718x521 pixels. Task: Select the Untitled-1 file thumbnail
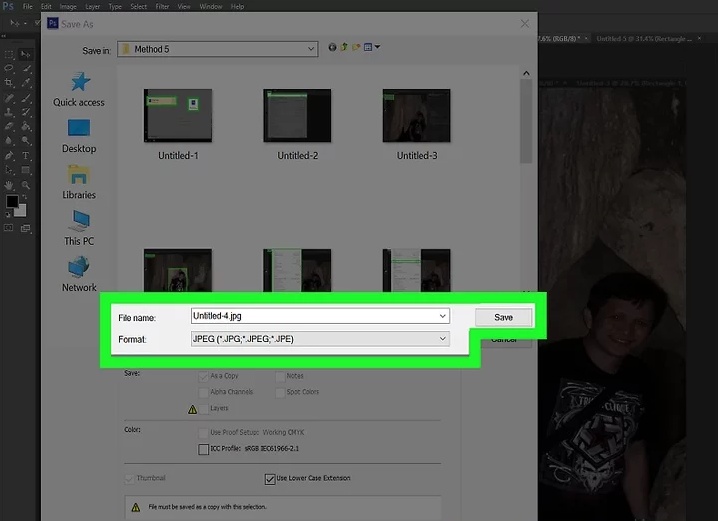[x=178, y=115]
